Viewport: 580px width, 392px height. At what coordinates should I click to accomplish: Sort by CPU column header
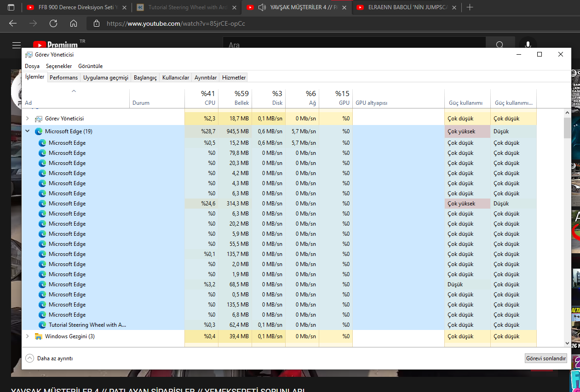pos(201,98)
